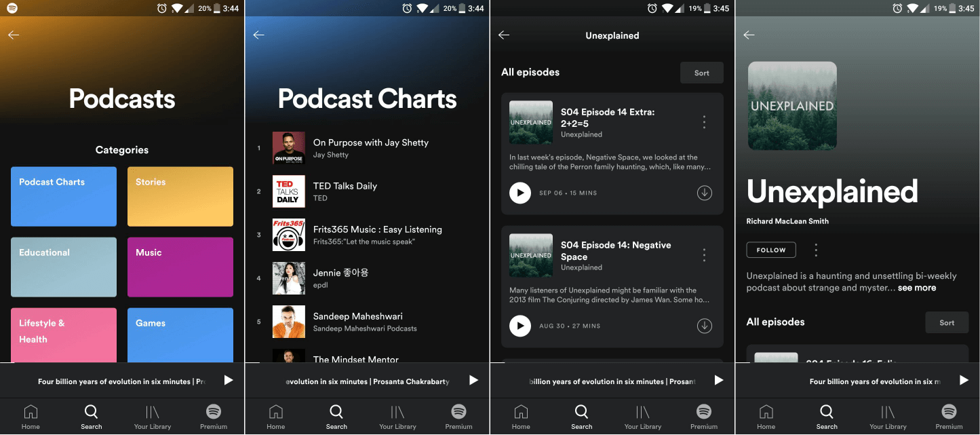Follow the Unexplained podcast
Screen dimensions: 980x435
click(771, 250)
